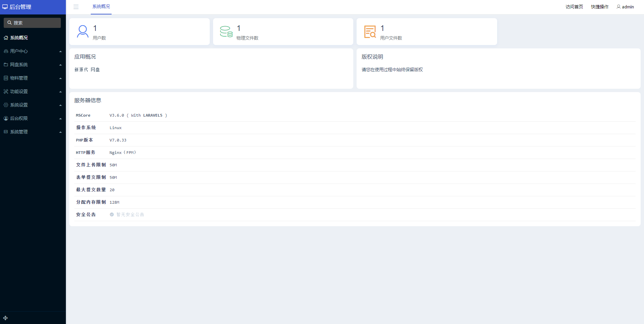
Task: Click the 访问首页 link
Action: [x=574, y=7]
